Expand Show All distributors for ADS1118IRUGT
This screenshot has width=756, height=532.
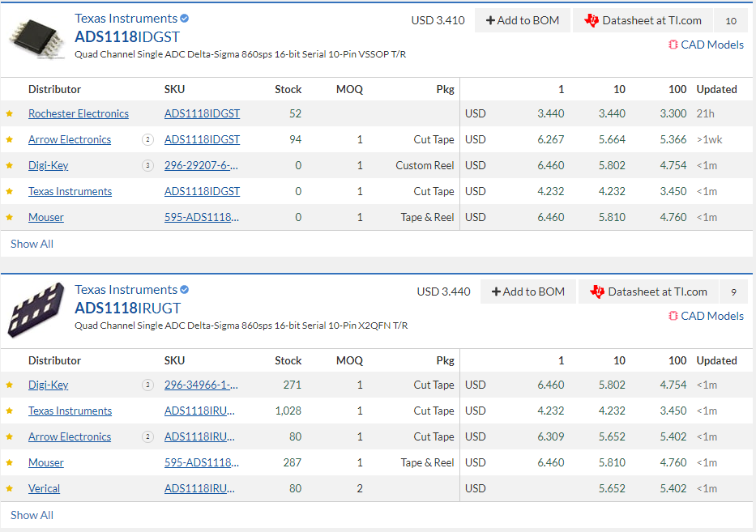[x=32, y=515]
